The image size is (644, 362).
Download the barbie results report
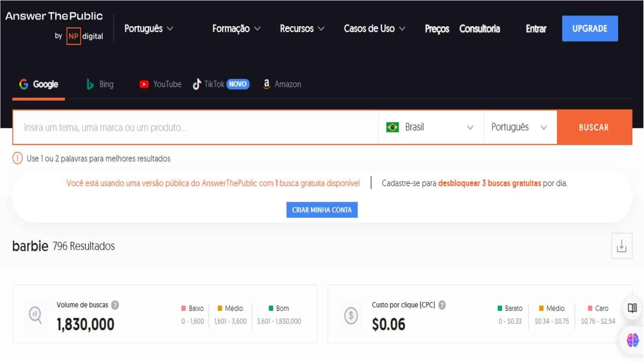tap(622, 246)
